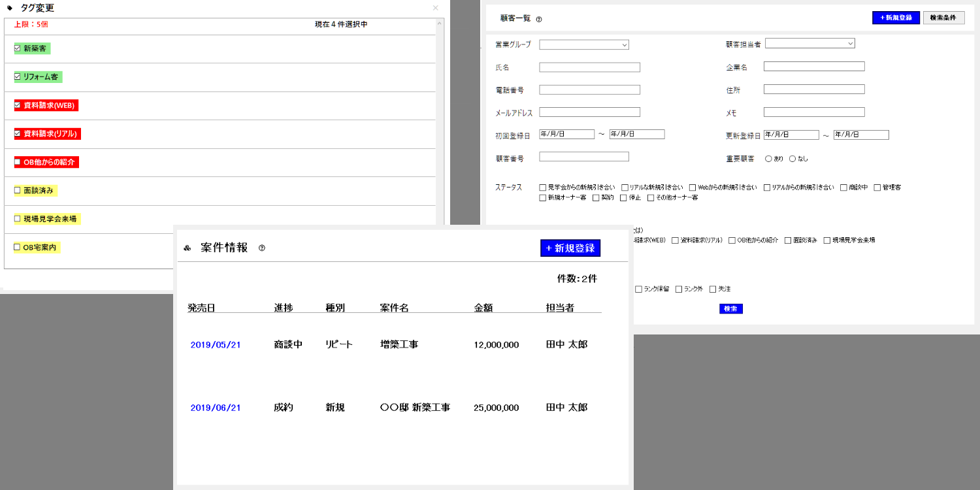Click the icon left of 案件情報 title
The width and height of the screenshot is (980, 490).
tap(188, 248)
